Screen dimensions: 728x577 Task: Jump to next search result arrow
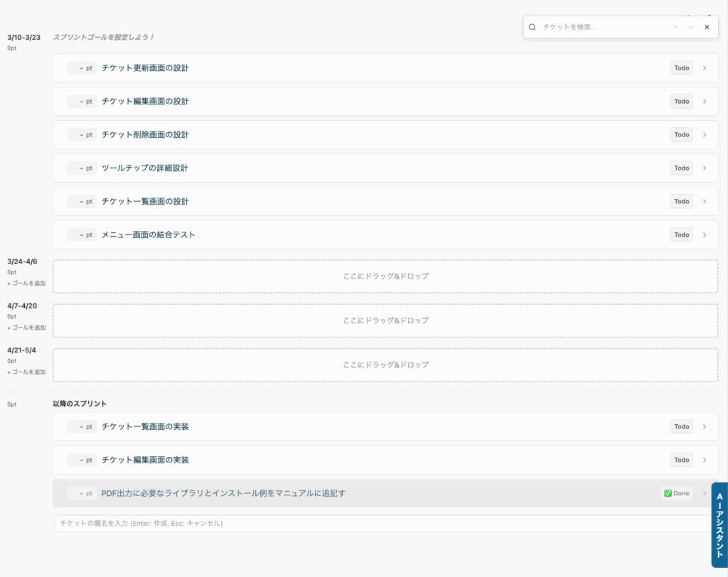(690, 27)
